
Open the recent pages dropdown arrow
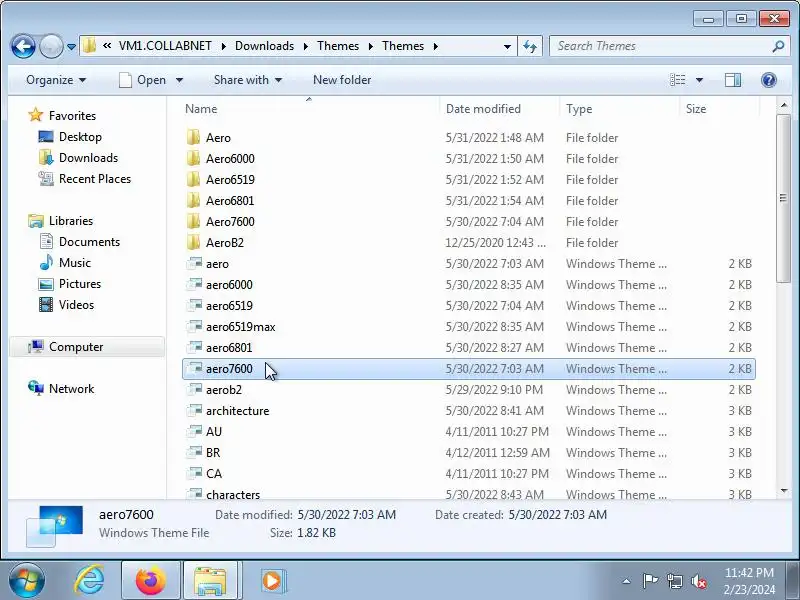71,46
